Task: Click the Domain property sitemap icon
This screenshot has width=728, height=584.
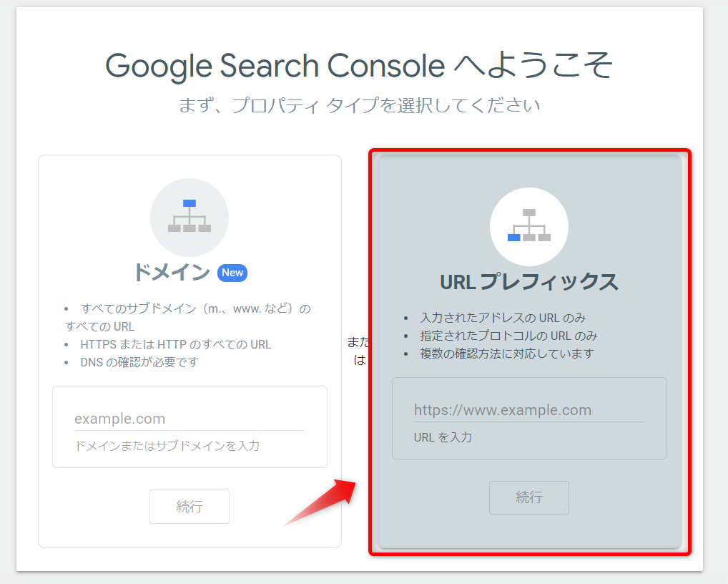Action: coord(190,217)
